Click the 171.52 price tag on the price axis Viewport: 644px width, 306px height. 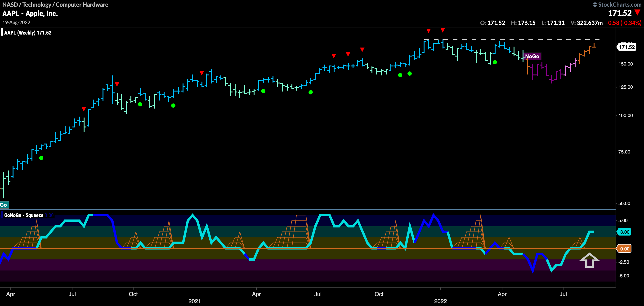tap(626, 47)
